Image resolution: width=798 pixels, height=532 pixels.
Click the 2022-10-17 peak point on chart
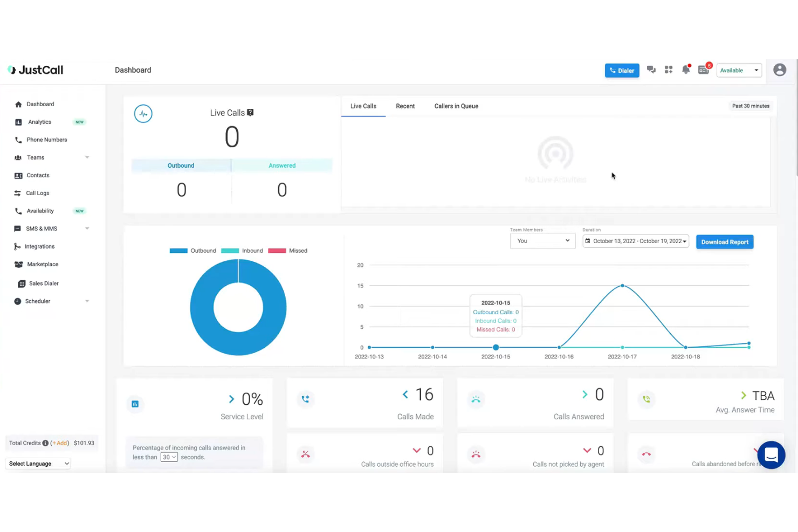tap(622, 286)
